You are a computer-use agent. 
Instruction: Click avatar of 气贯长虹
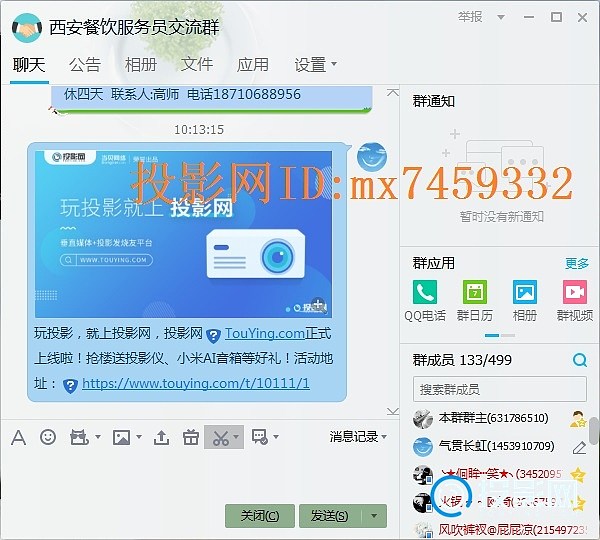[423, 447]
